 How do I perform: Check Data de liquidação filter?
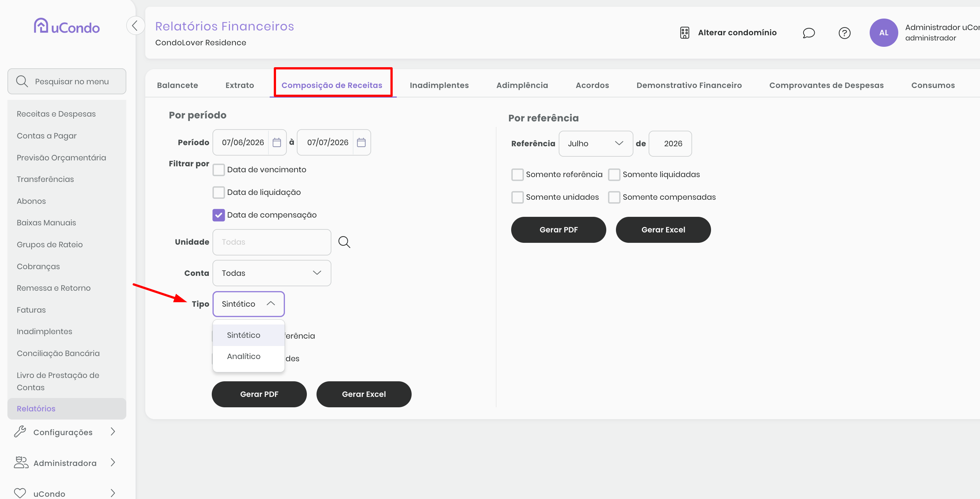(218, 192)
